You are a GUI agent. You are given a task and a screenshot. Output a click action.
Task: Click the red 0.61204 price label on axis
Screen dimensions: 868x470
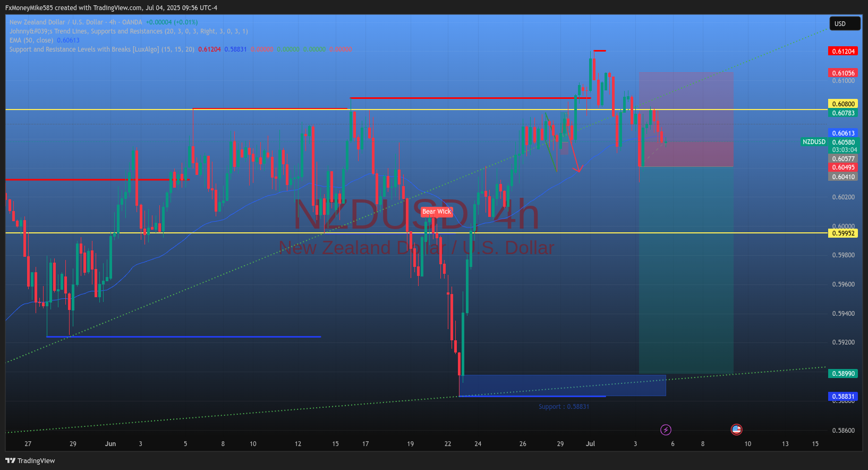[x=843, y=52]
